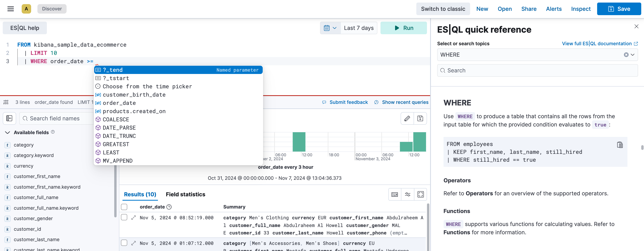
Task: Open View full ES|QL documentation link
Action: [600, 43]
